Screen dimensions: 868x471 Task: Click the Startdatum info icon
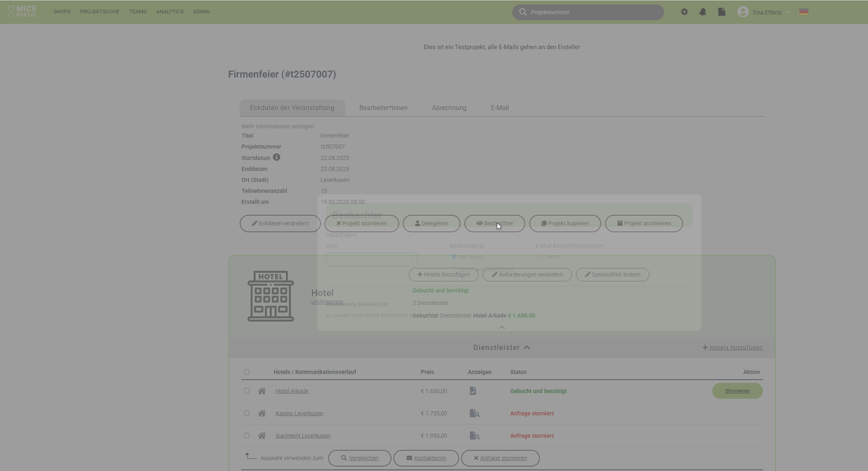tap(276, 157)
